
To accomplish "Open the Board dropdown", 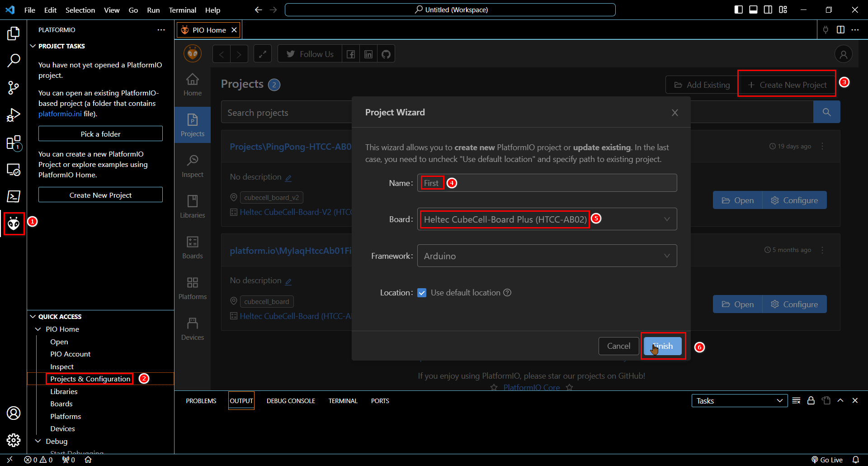I will 547,219.
